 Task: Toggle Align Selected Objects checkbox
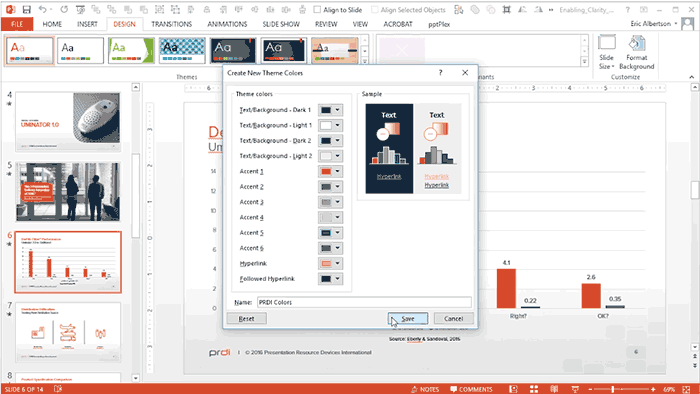coord(375,9)
